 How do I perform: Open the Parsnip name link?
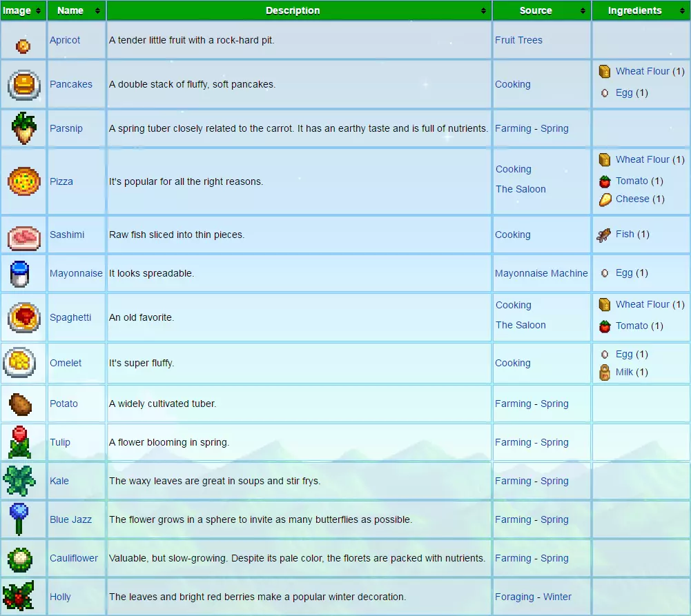click(x=66, y=128)
